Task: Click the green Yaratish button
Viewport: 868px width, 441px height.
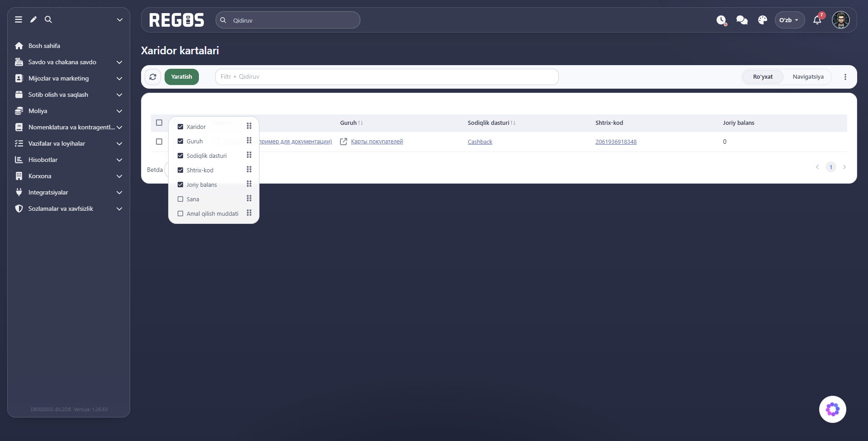Action: pyautogui.click(x=182, y=77)
